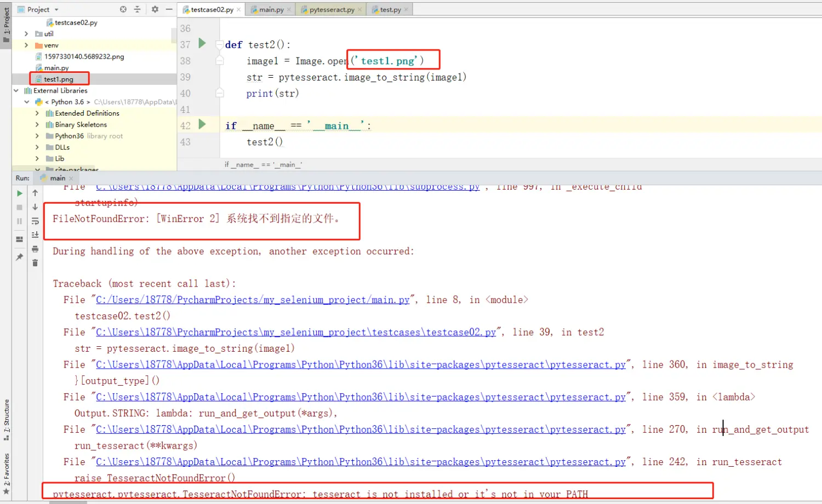Click the locate/scroll-from-source target icon
822x504 pixels.
(x=123, y=9)
